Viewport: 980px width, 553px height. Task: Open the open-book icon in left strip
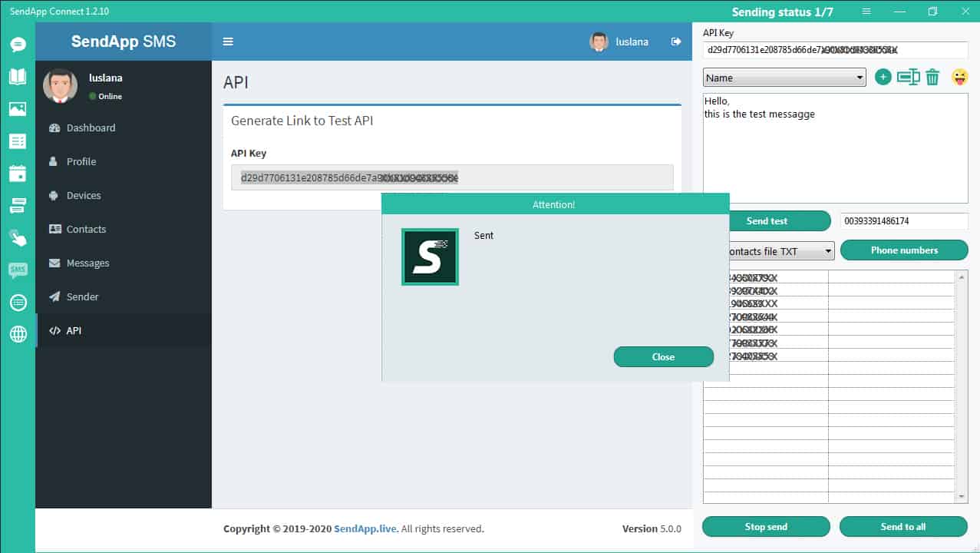pyautogui.click(x=18, y=76)
